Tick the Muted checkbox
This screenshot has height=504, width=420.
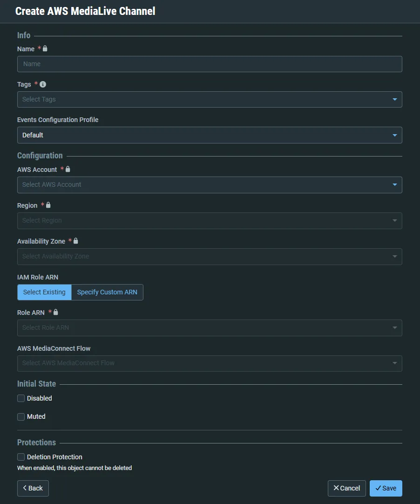21,416
